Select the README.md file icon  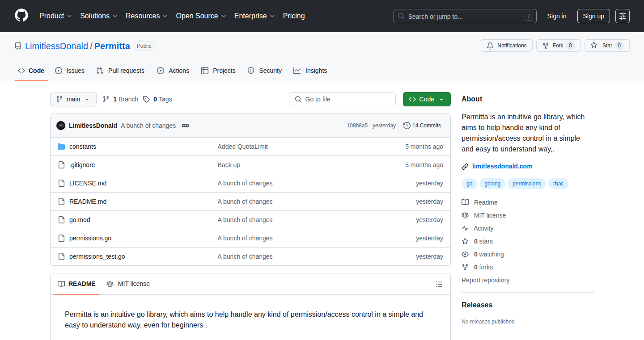pos(61,201)
